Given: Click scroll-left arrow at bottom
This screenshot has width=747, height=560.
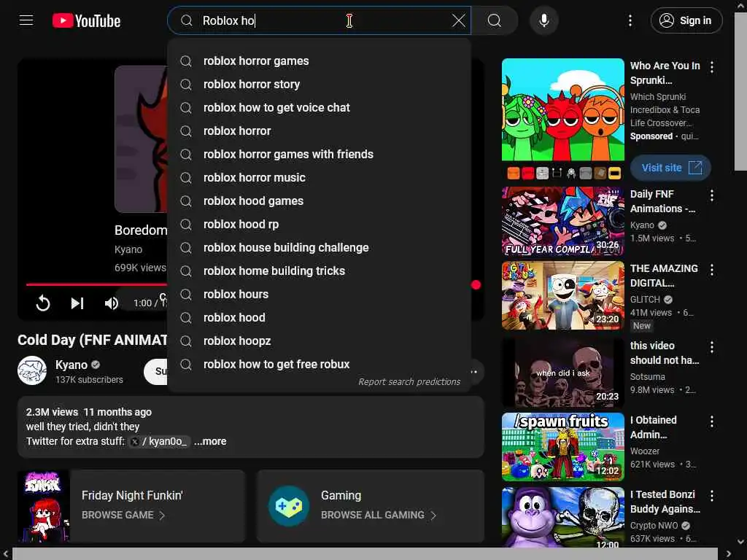Looking at the screenshot, I should click(5, 554).
